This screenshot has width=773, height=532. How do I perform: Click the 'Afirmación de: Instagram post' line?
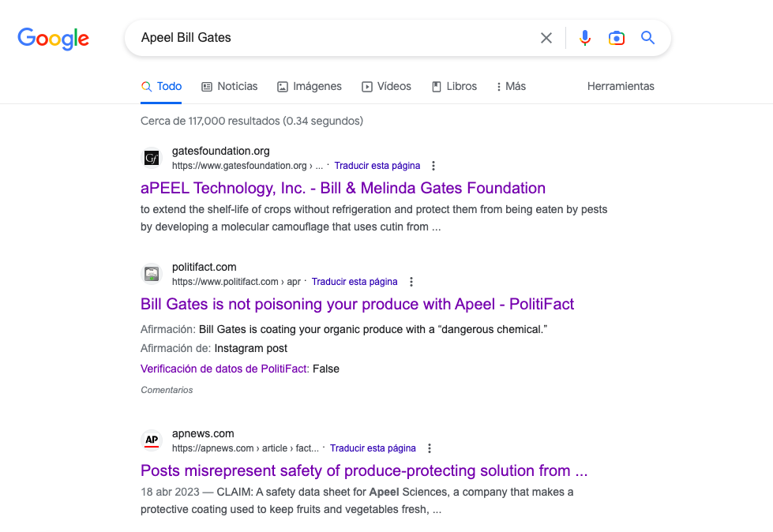pyautogui.click(x=214, y=348)
